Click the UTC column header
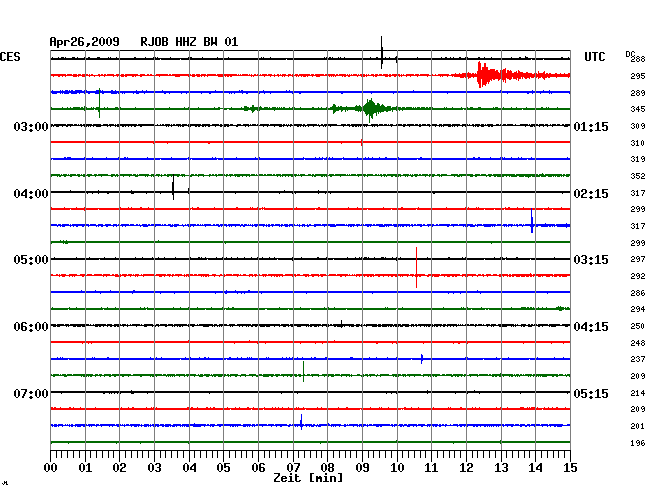Screen dimensions: 650x494 [594, 57]
